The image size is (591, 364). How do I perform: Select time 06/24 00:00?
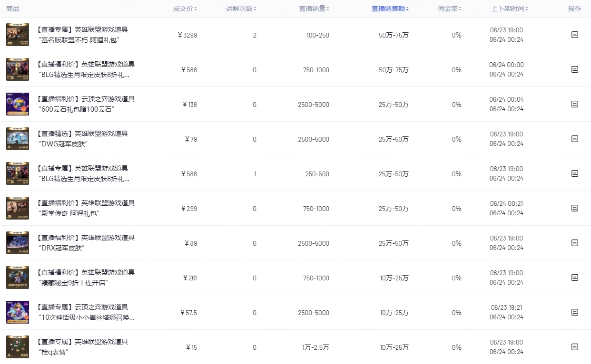506,65
